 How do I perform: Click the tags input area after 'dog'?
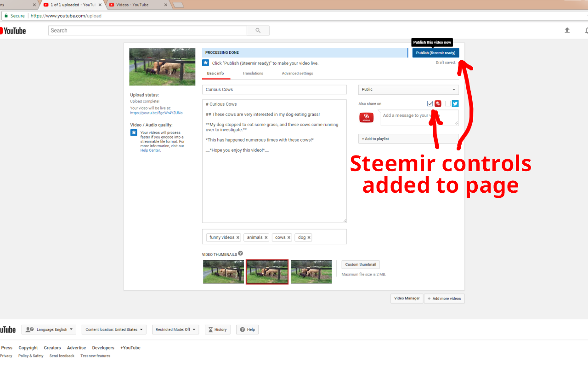[328, 237]
